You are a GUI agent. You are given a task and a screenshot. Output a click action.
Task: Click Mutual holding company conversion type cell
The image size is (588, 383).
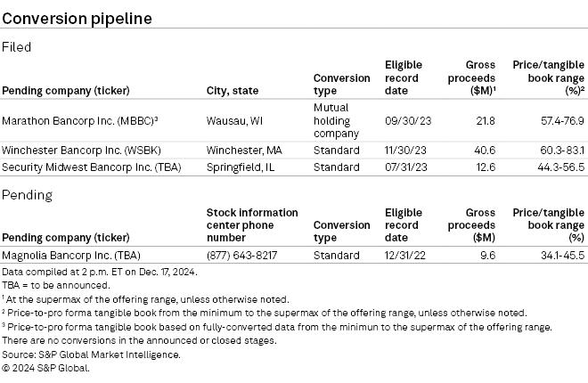(x=337, y=119)
